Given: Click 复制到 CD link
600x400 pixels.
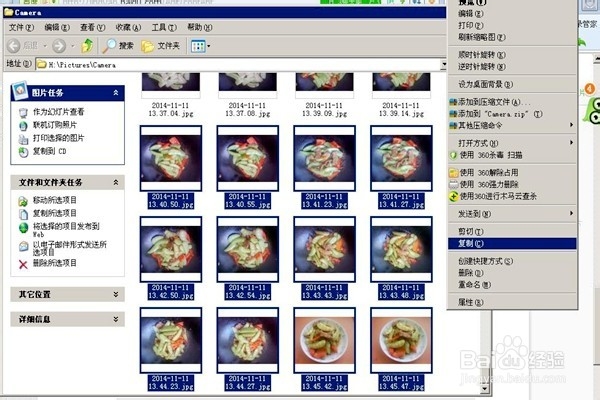Looking at the screenshot, I should (49, 151).
